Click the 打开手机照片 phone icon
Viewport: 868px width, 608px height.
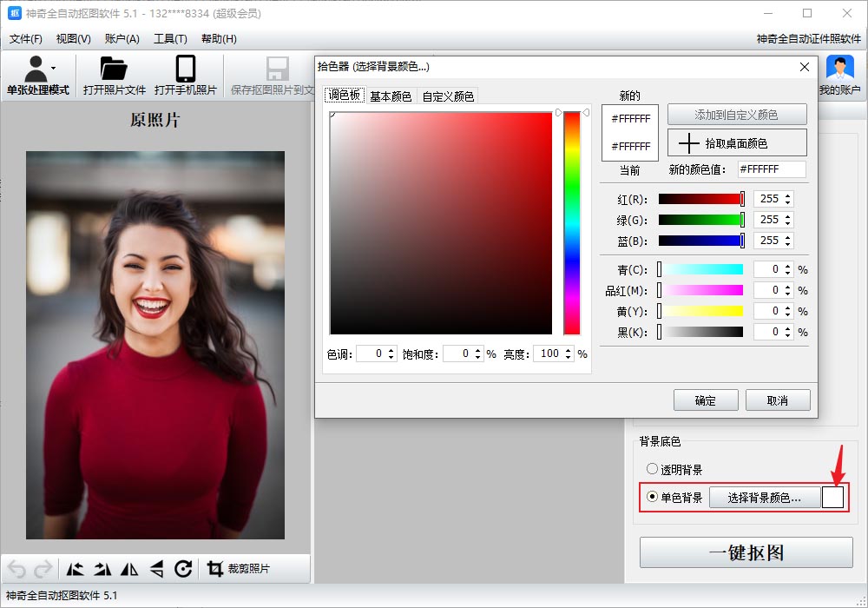point(185,69)
